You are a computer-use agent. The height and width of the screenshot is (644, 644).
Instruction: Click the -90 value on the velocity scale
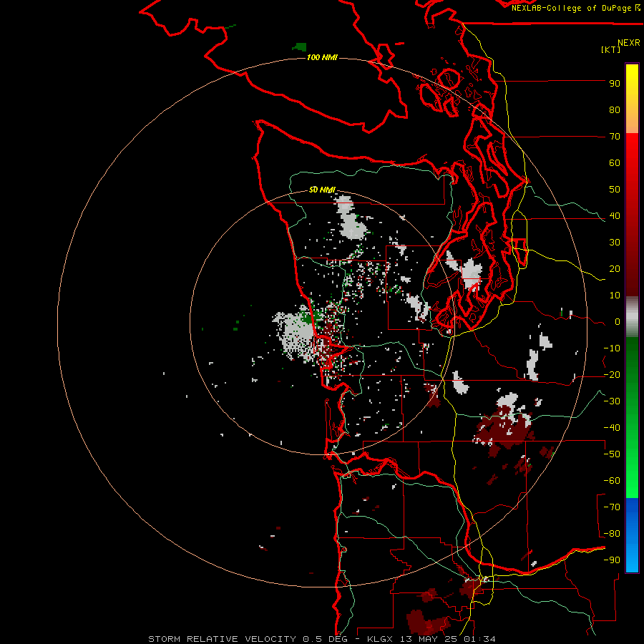pos(612,560)
